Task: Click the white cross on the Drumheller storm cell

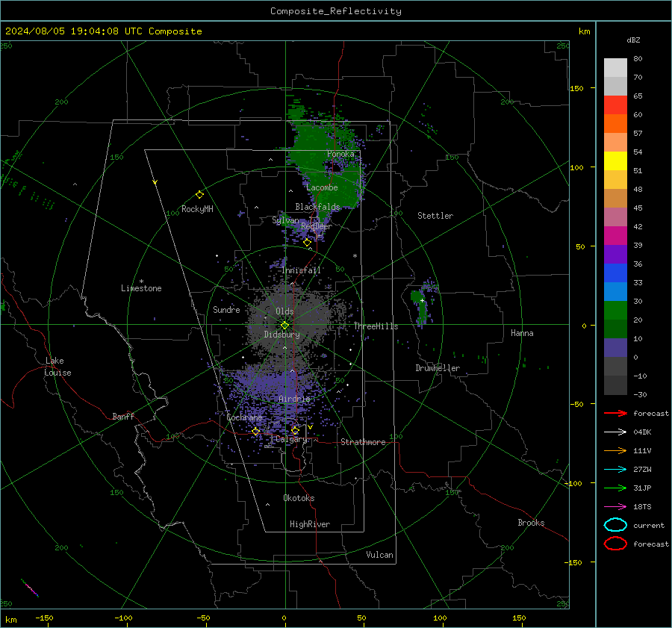Action: (422, 301)
